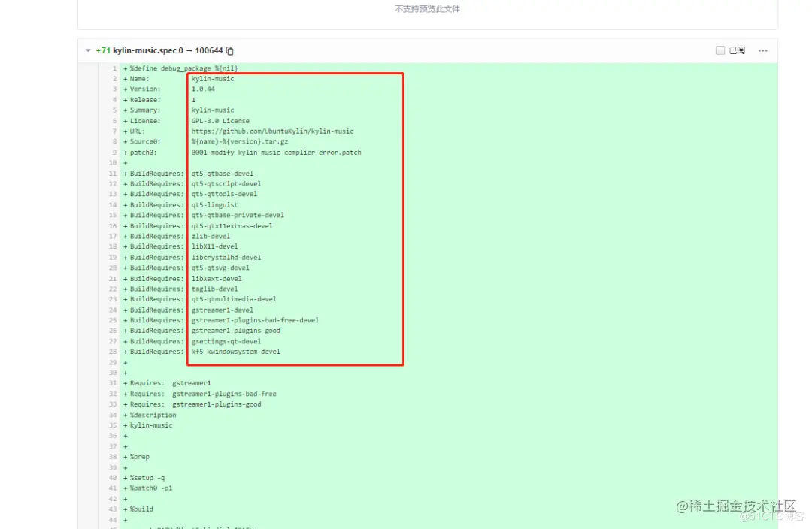Viewport: 812px width, 529px height.
Task: Click the qt5-qtx11extras-devel line
Action: coord(197,226)
